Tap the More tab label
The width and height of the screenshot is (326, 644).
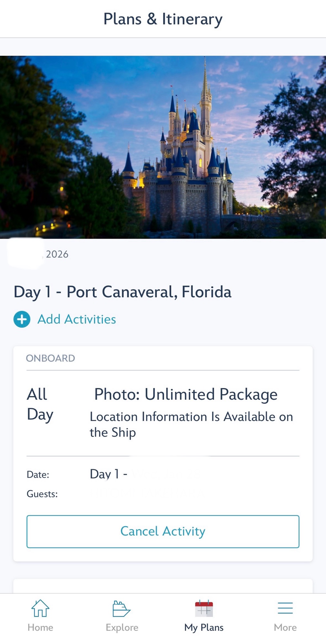pos(285,628)
